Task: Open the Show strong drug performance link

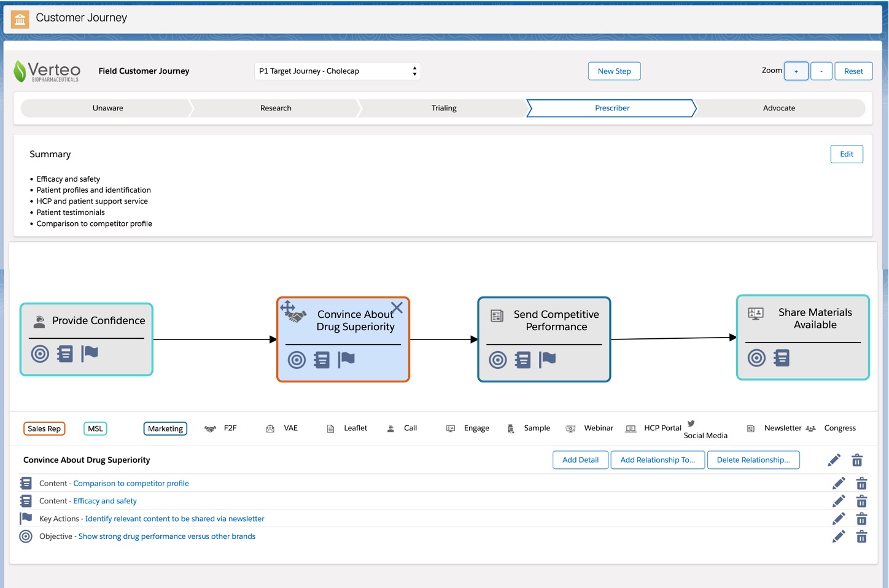Action: (x=166, y=536)
